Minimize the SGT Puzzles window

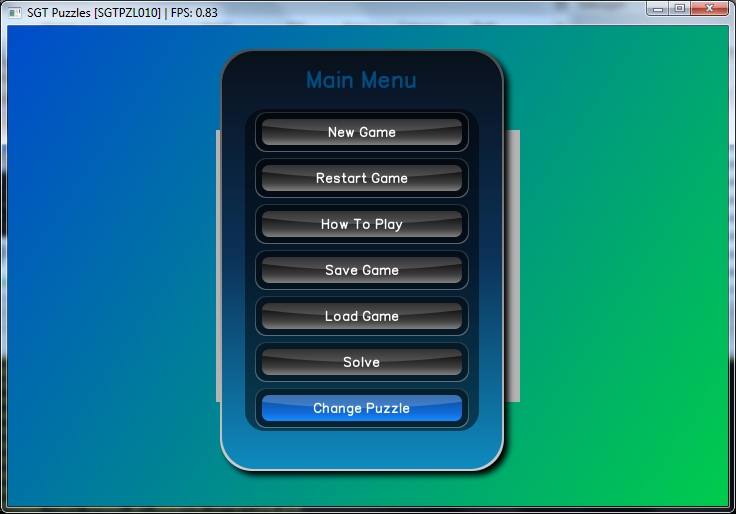(658, 8)
